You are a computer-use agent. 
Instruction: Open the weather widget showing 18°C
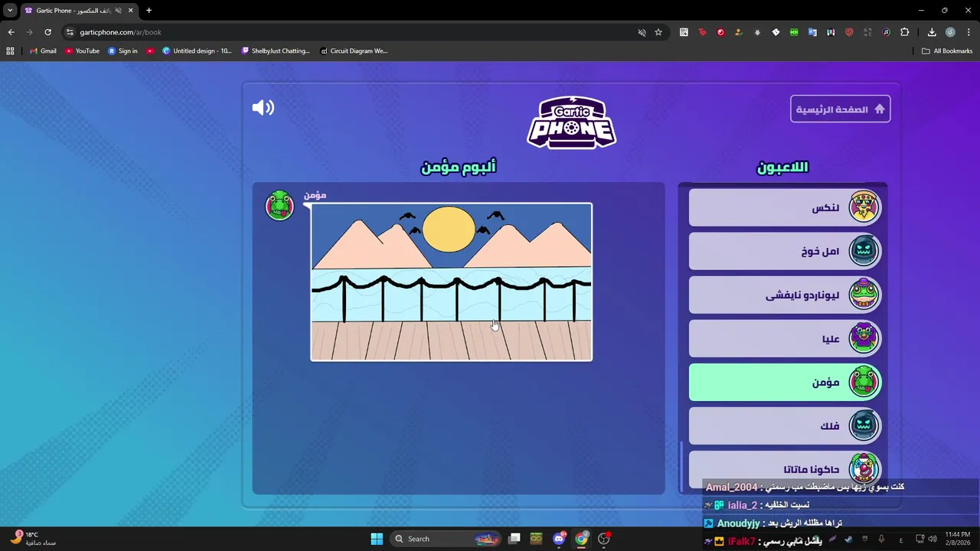click(32, 539)
